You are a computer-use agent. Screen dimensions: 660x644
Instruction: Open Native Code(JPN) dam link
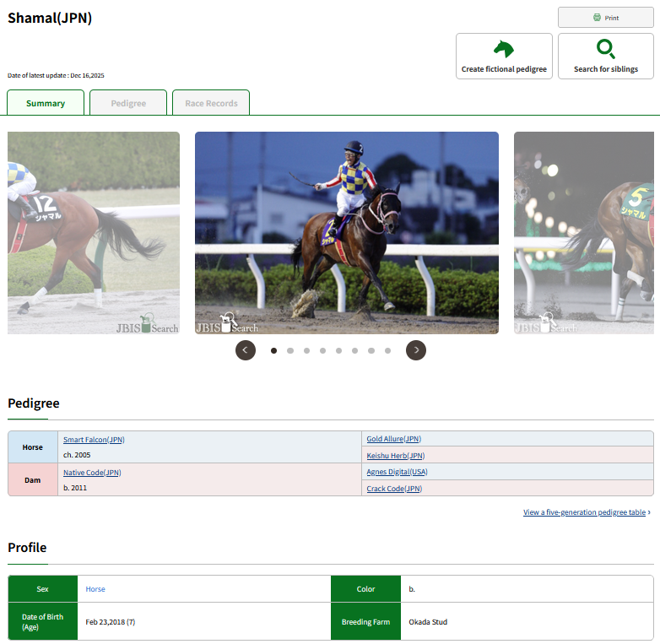coord(92,473)
